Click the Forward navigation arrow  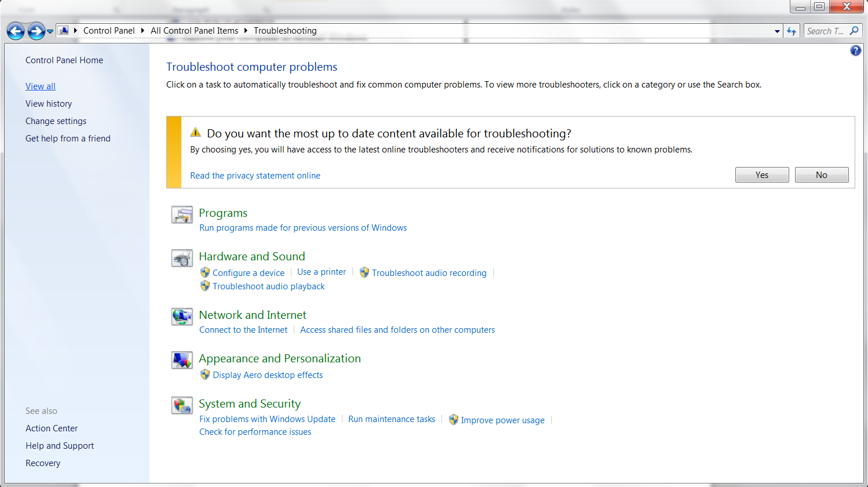click(37, 31)
